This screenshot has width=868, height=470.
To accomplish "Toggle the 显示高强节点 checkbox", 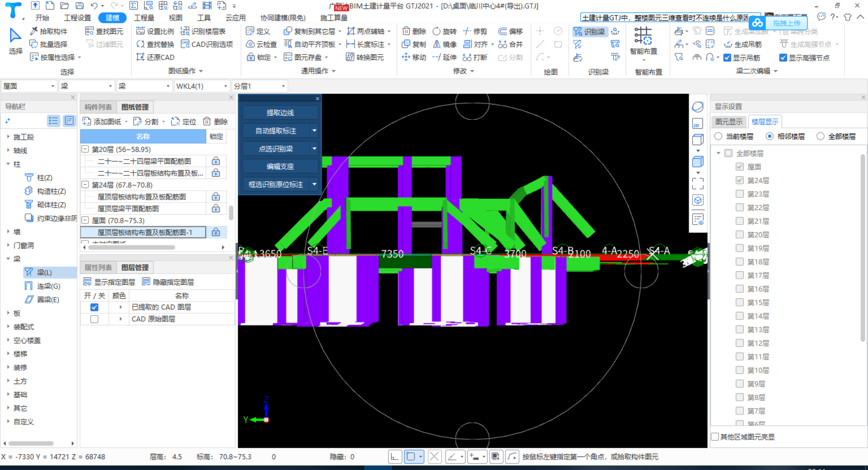I will coord(783,58).
